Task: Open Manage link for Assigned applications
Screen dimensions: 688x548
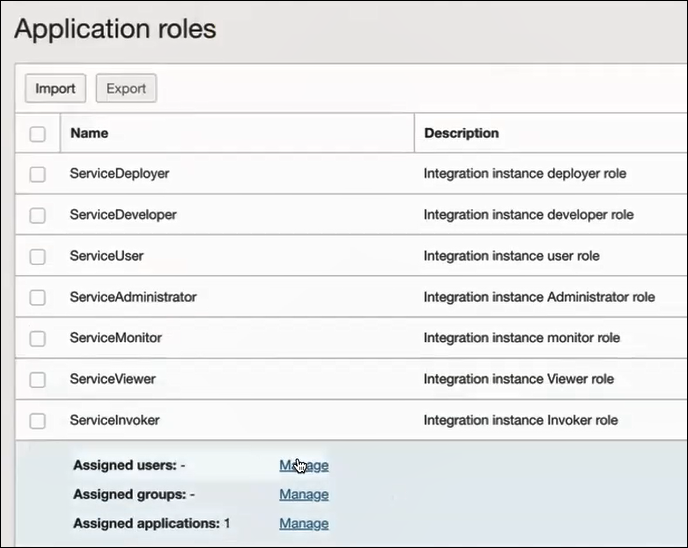Action: (x=304, y=523)
